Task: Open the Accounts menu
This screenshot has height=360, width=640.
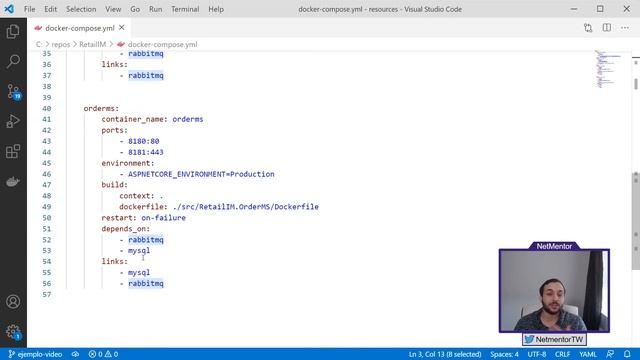Action: point(13,302)
